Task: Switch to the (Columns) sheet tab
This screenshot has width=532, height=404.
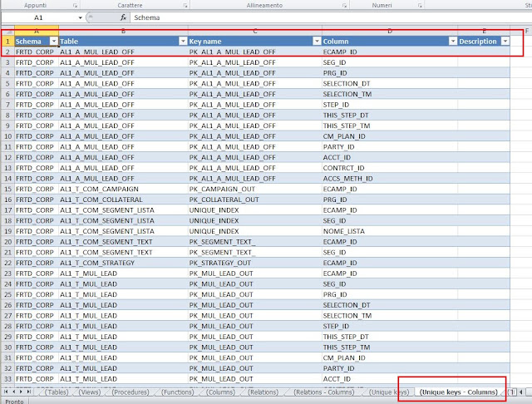Action: tap(221, 392)
